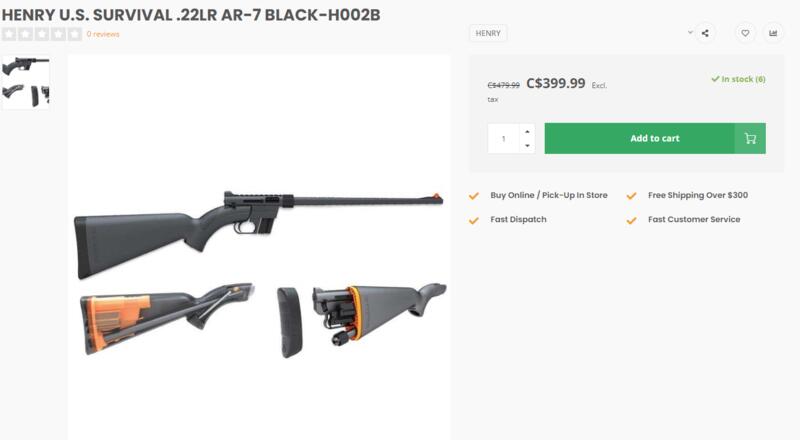The image size is (800, 440).
Task: Click the compare chart icon
Action: [773, 33]
